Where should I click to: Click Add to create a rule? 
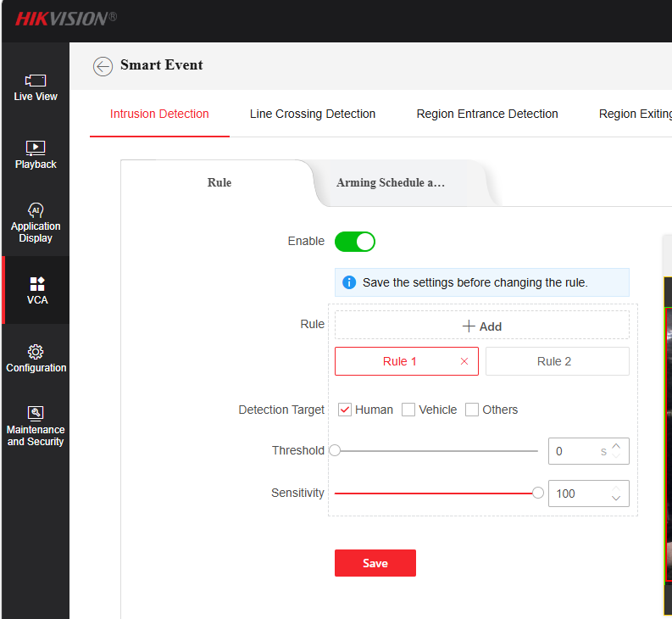[x=481, y=326]
